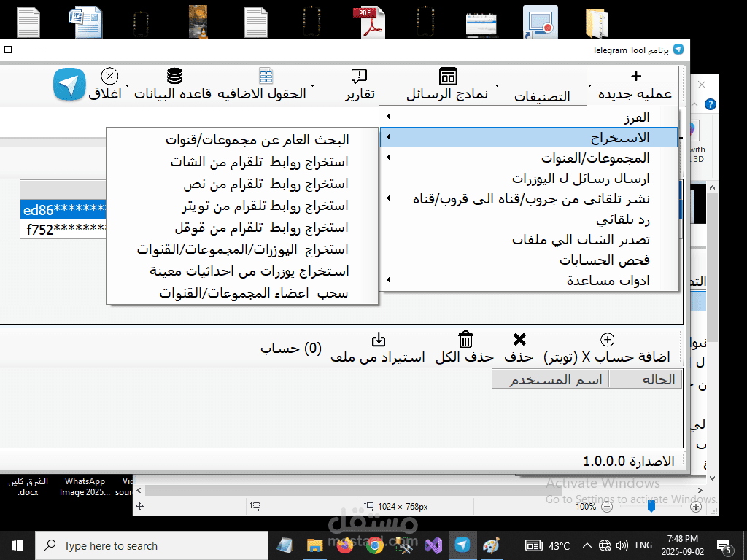This screenshot has height=560, width=747.
Task: Expand the الفرز submenu
Action: coord(530,117)
